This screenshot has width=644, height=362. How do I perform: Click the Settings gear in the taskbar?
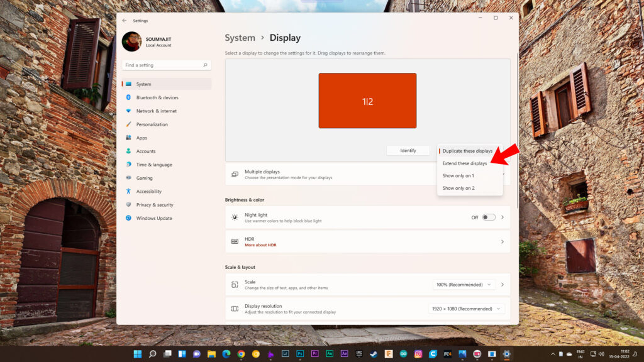[507, 354]
